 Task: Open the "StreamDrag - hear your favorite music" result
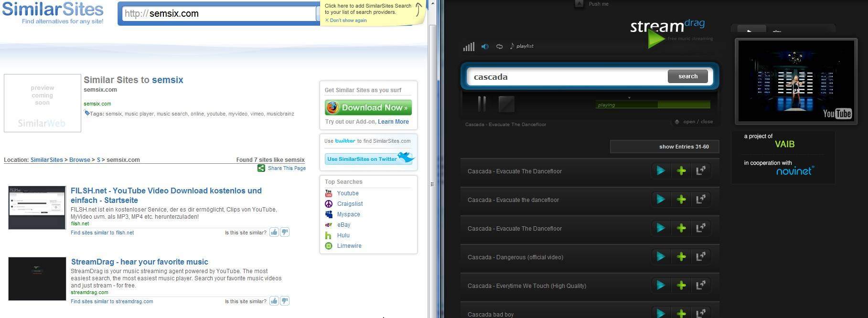coord(139,262)
